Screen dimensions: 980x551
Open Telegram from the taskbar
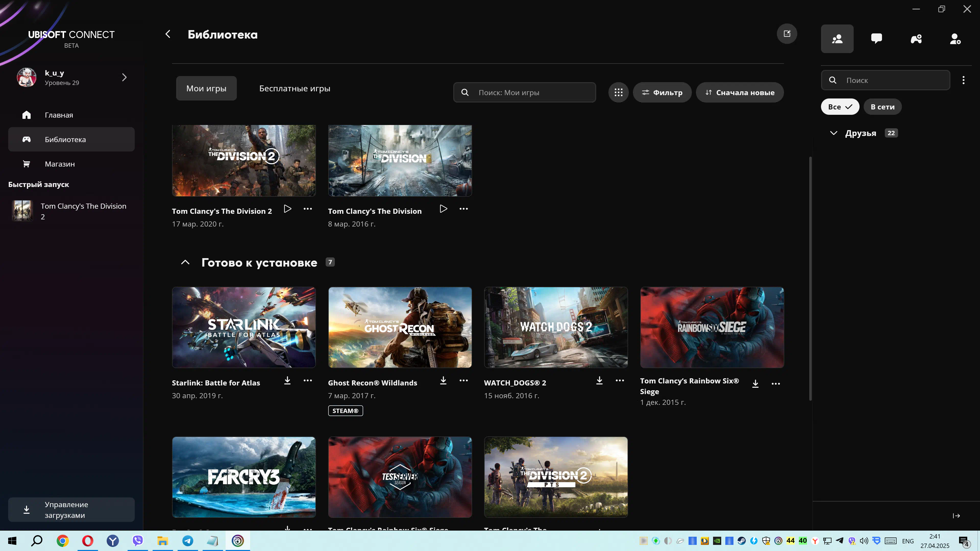tap(188, 541)
